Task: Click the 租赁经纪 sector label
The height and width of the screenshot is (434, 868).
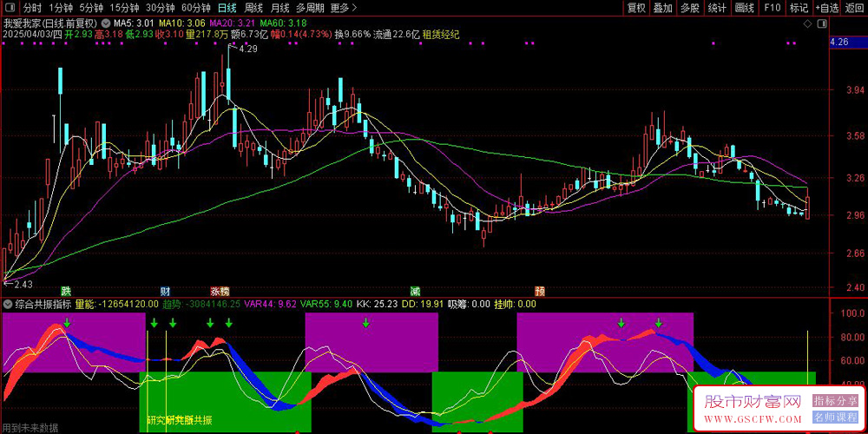Action: (440, 35)
